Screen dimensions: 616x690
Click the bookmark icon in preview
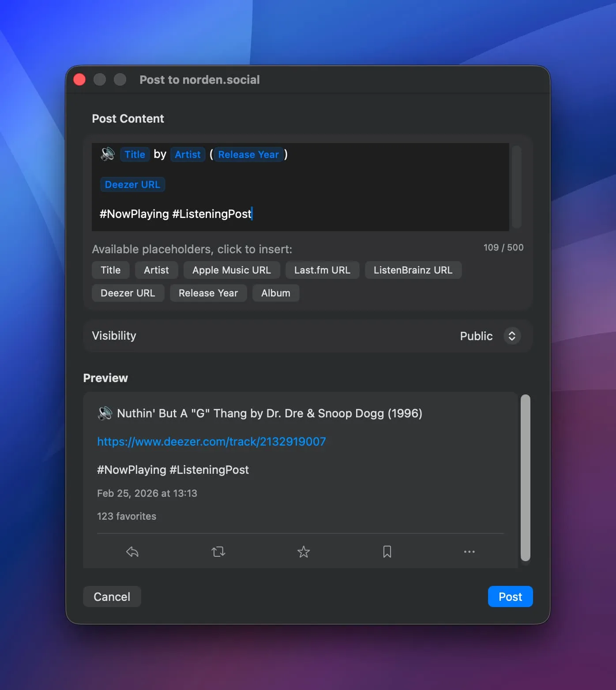(387, 551)
